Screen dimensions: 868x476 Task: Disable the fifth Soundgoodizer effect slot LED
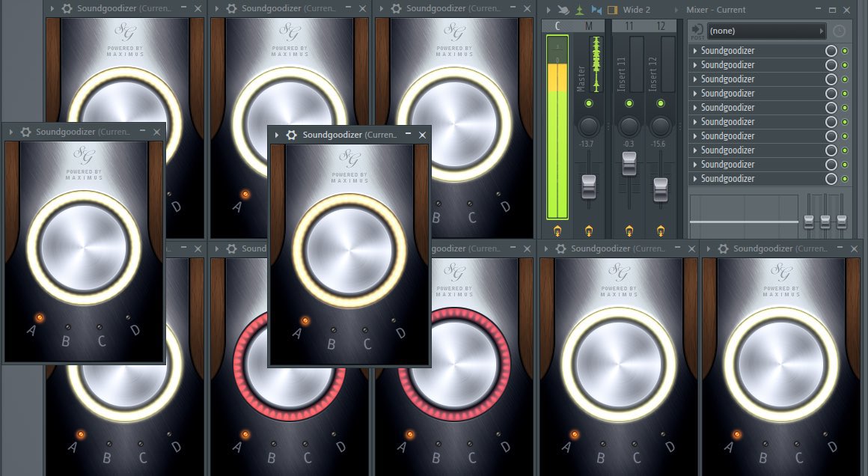(845, 107)
